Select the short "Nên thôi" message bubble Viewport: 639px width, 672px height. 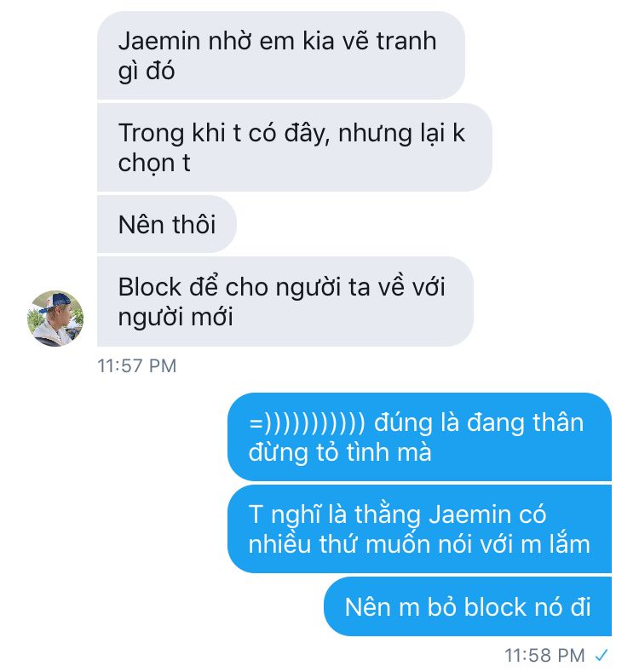(167, 224)
